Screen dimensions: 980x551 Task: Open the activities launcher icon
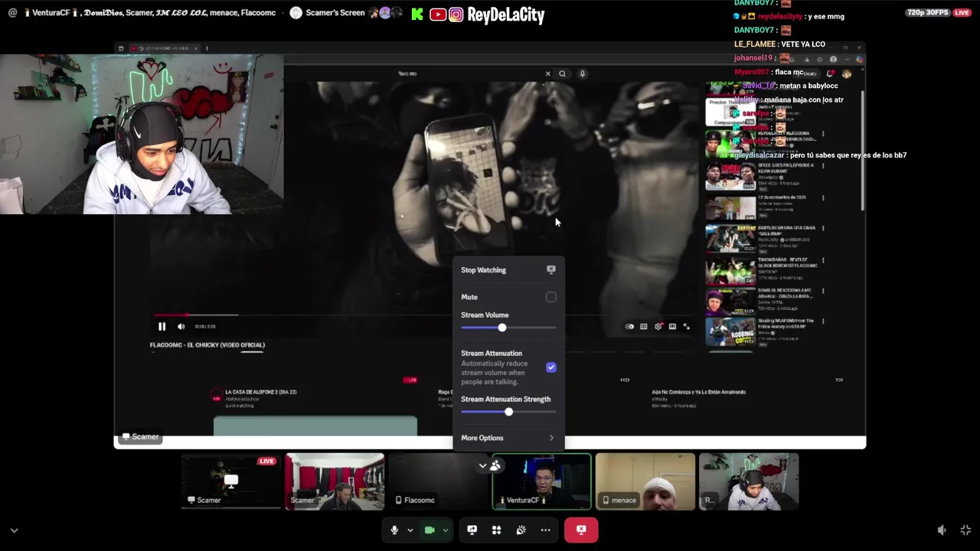coord(497,530)
